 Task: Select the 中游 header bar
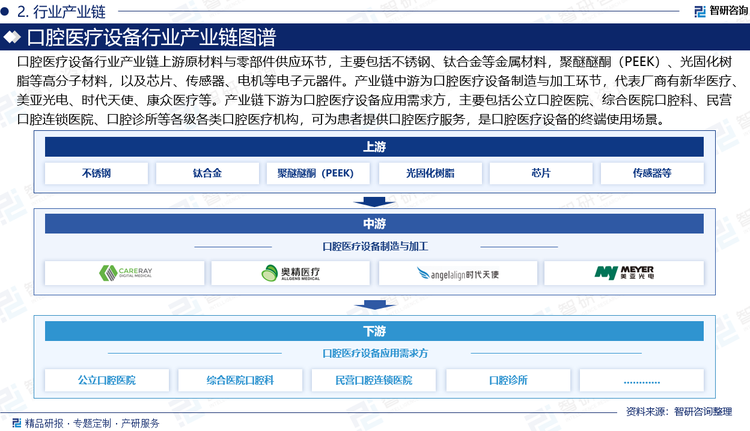point(374,223)
